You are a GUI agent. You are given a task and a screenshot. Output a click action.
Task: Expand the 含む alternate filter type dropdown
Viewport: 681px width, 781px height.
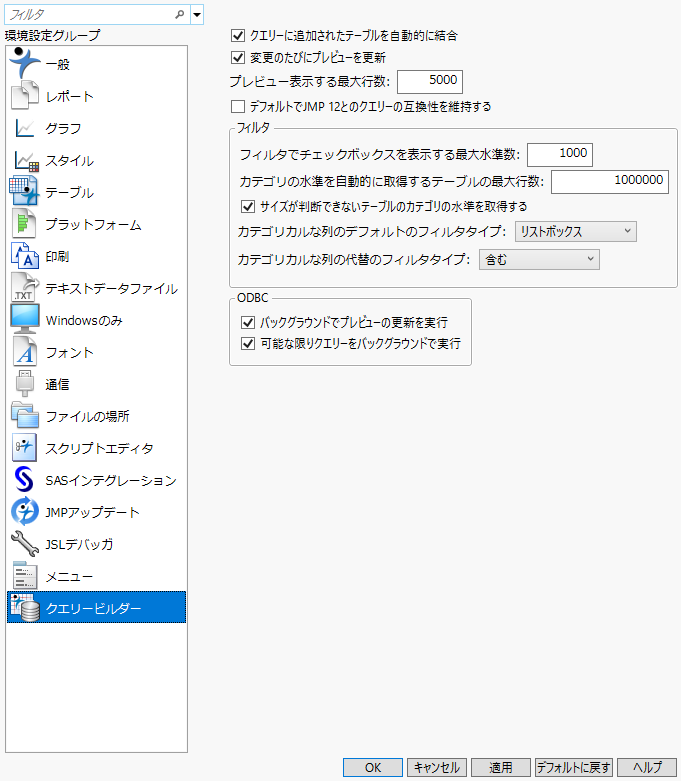click(538, 260)
